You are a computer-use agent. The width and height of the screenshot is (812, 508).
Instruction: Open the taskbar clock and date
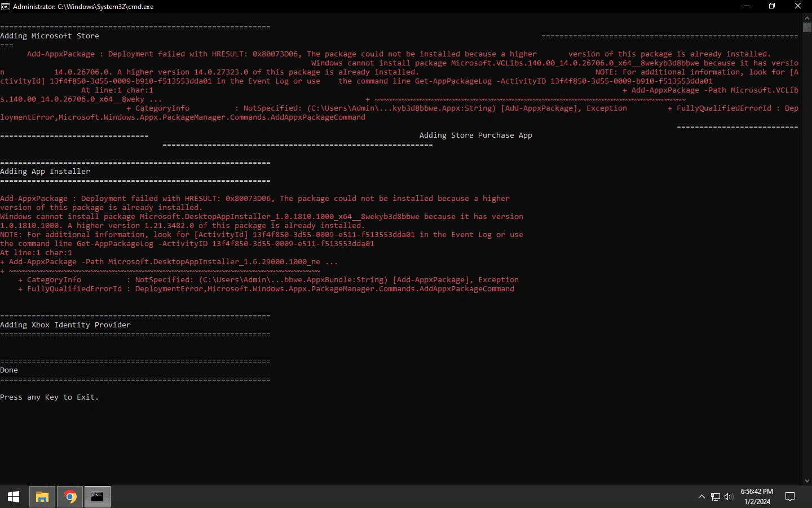point(757,497)
